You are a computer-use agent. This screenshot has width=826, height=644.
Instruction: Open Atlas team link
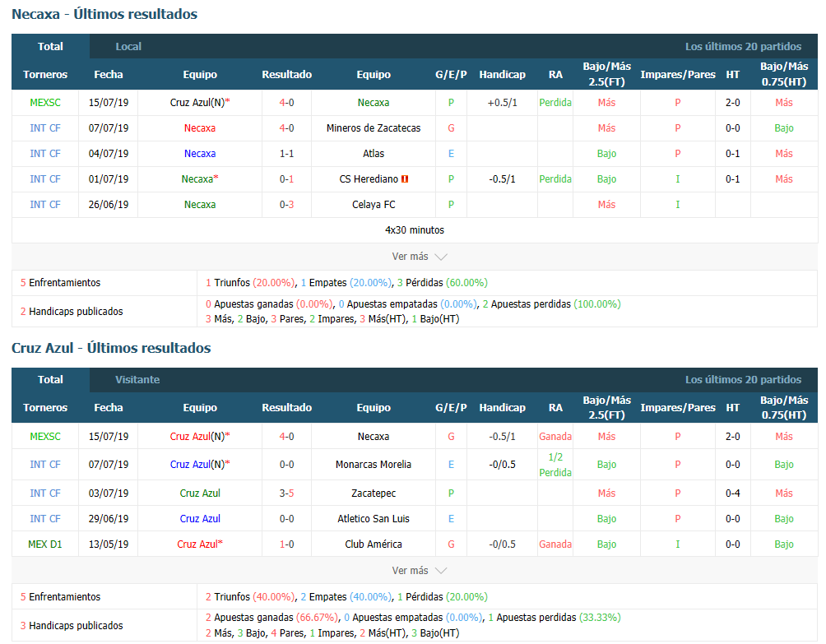[374, 154]
